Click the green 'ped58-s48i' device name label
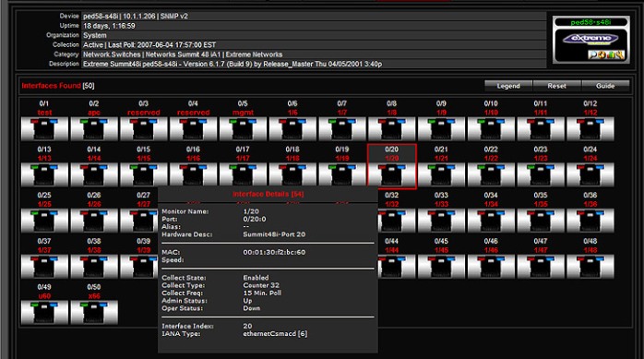This screenshot has height=359, width=644. click(590, 22)
